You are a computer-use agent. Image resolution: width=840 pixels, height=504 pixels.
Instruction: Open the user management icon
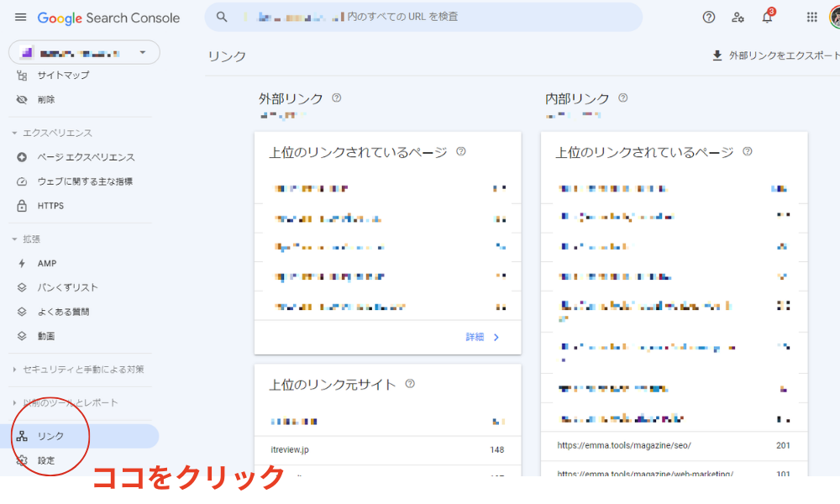(738, 17)
